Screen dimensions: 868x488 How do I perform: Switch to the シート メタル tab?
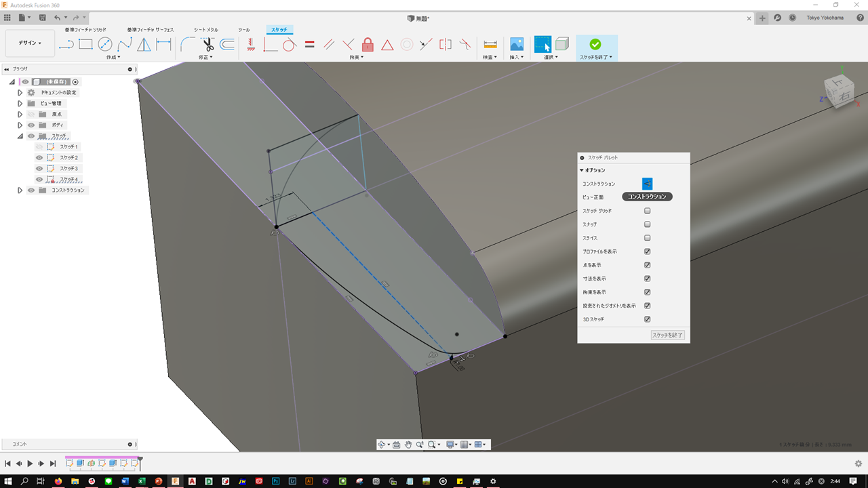[x=205, y=30]
